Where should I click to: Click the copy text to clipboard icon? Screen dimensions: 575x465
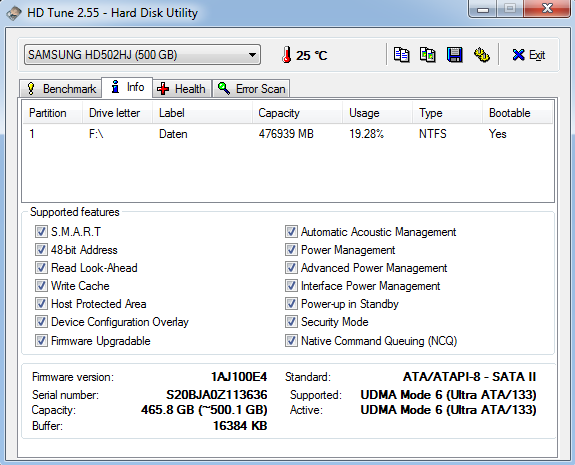pyautogui.click(x=402, y=55)
